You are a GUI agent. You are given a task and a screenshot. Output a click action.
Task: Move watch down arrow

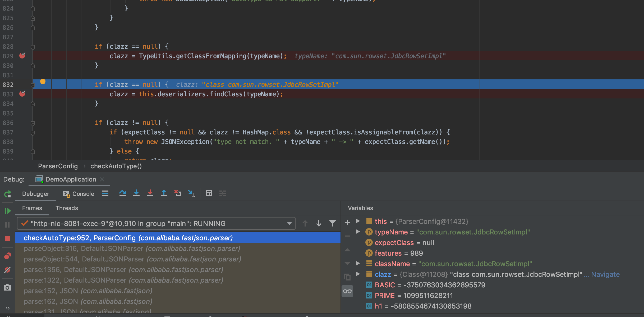click(347, 264)
